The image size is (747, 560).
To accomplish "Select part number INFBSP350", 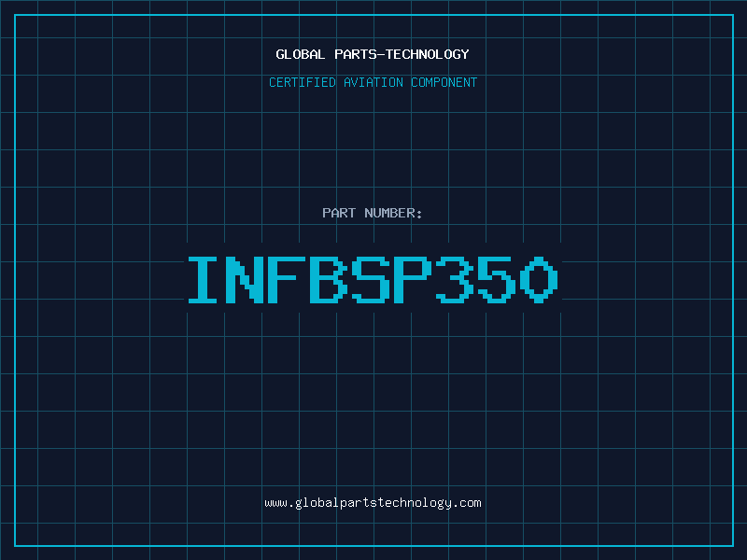I will tap(373, 279).
